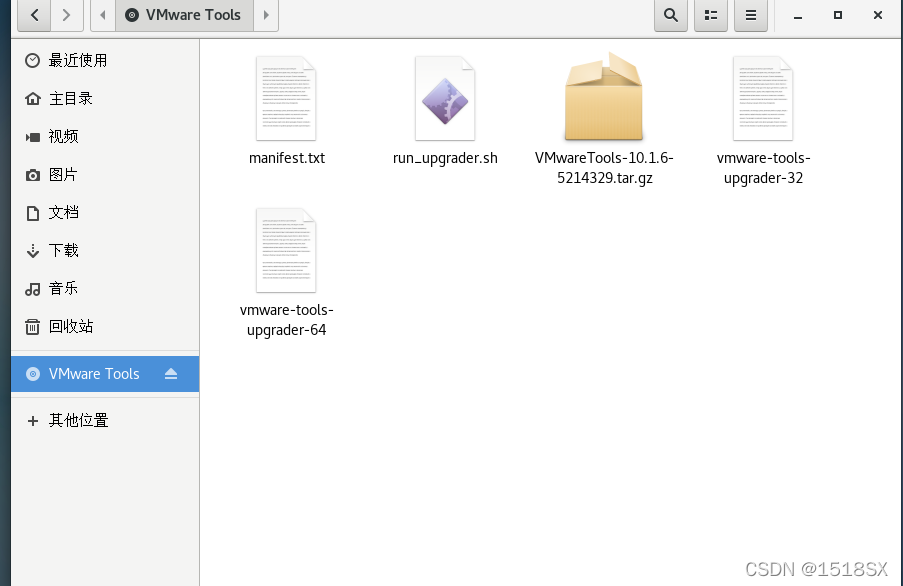Select the run_upgrader.sh script icon
Screen dimensions: 903x586
click(x=445, y=98)
